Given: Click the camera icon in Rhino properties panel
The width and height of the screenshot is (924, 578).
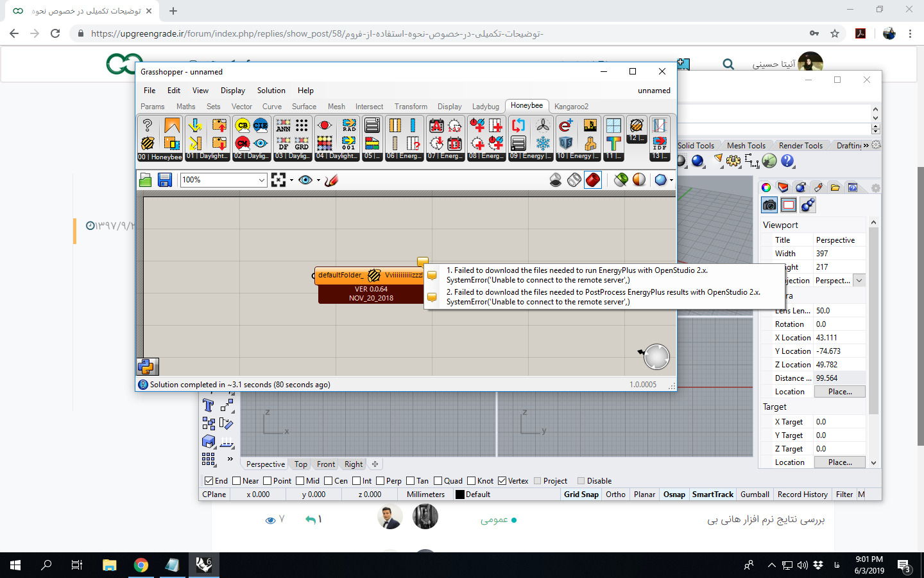Looking at the screenshot, I should (x=769, y=205).
